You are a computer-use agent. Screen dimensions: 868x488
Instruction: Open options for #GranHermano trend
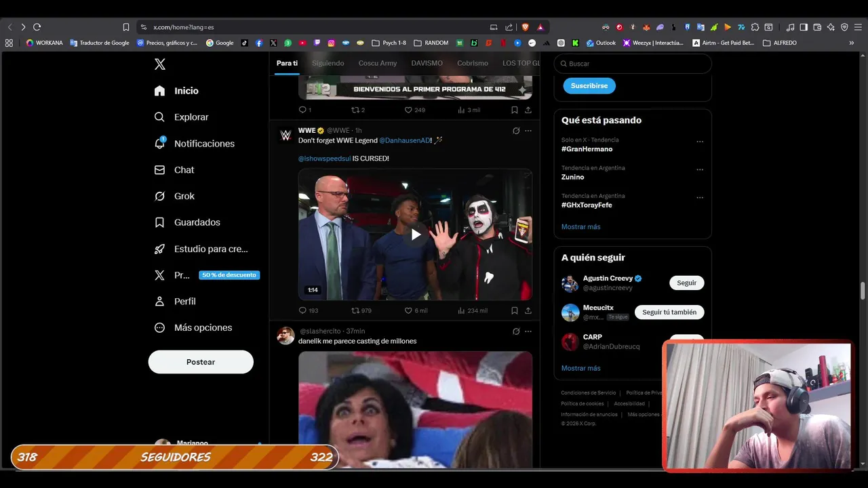pyautogui.click(x=700, y=142)
